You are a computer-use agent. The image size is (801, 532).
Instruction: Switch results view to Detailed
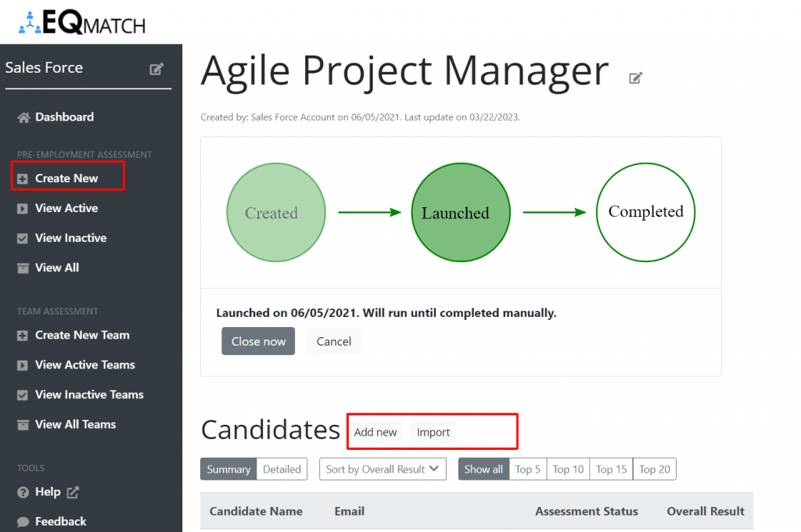pyautogui.click(x=282, y=469)
